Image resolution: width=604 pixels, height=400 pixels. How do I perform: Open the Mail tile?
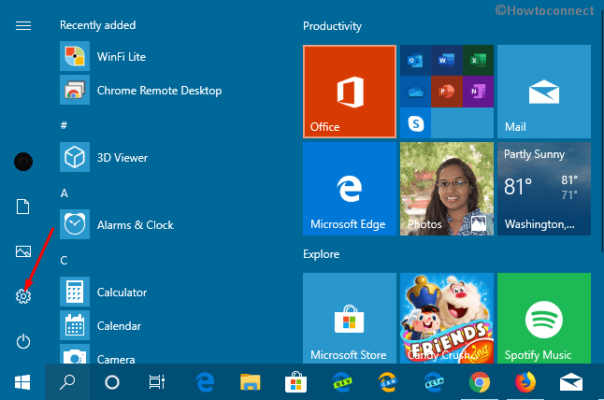[x=544, y=91]
